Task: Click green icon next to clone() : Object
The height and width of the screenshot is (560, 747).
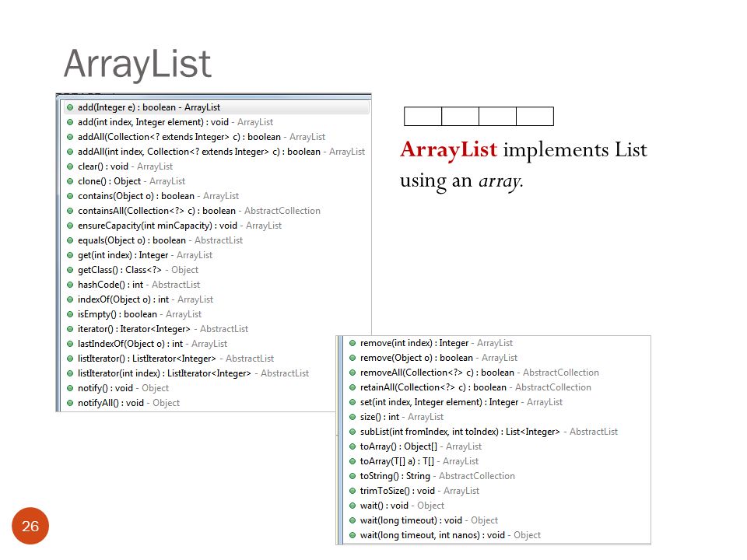Action: [69, 181]
